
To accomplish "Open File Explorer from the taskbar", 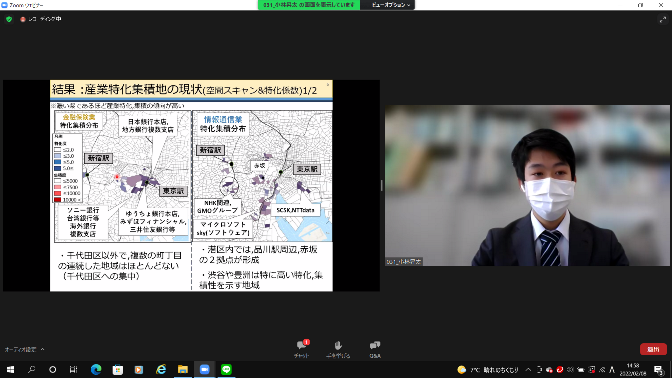I will pyautogui.click(x=183, y=369).
